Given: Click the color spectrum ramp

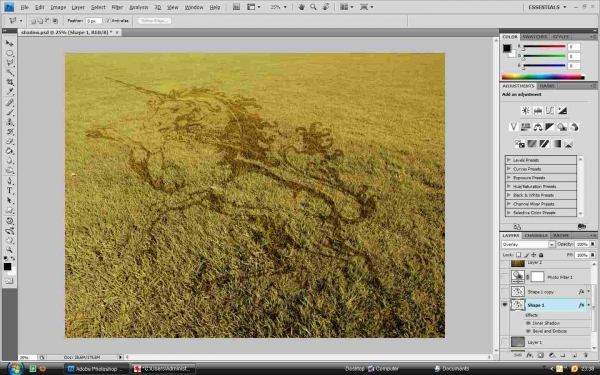Looking at the screenshot, I should coord(543,77).
